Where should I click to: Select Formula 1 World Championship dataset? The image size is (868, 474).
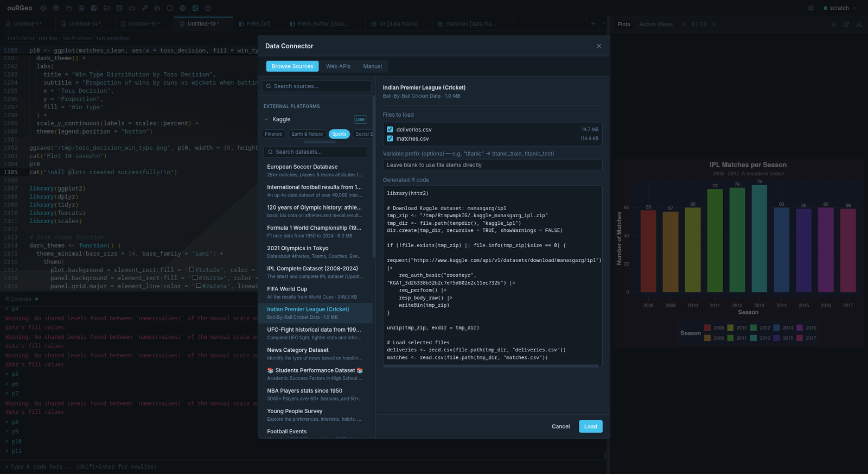click(315, 232)
